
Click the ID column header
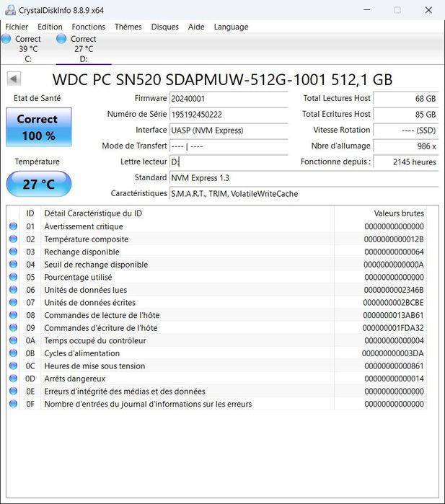coord(30,213)
